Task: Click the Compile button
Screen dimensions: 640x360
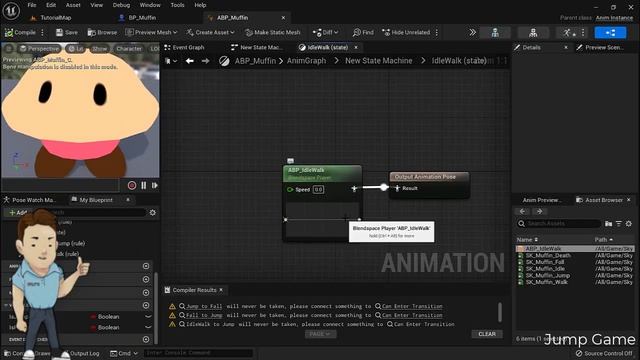Action: [20, 32]
